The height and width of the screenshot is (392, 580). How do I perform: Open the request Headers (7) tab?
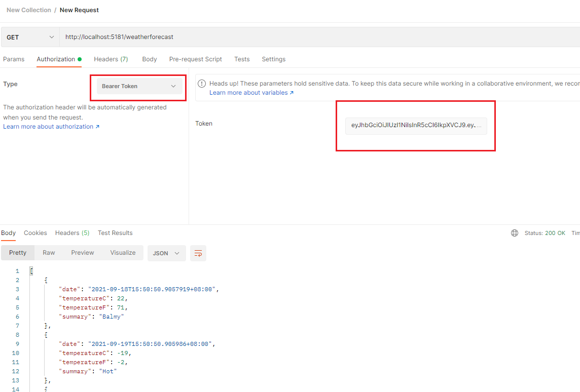pos(111,59)
